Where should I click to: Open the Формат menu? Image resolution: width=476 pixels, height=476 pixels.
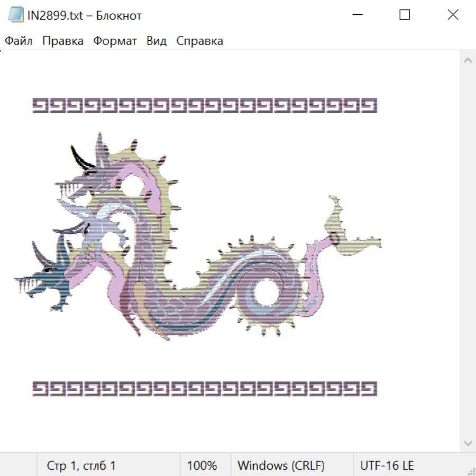click(115, 41)
